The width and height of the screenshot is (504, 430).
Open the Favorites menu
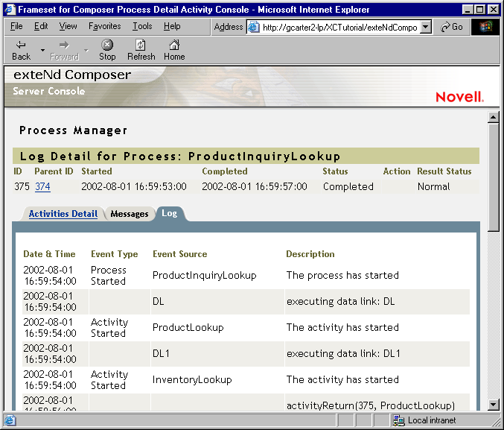(104, 26)
